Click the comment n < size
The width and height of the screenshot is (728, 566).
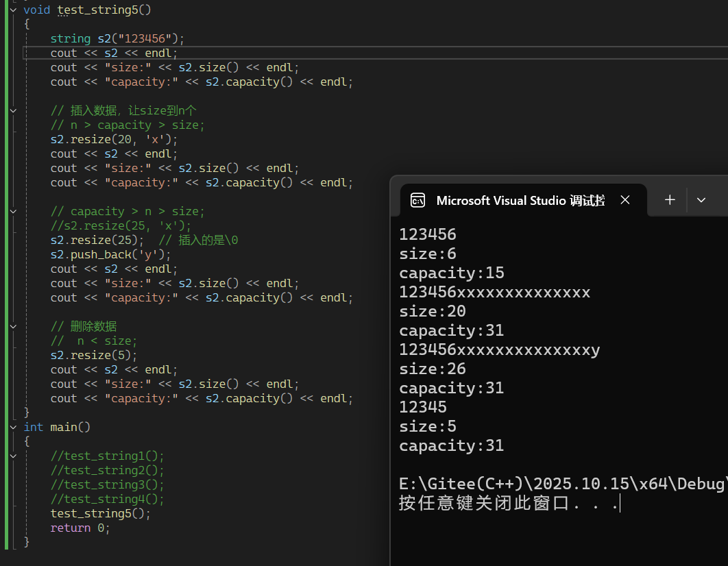click(x=94, y=341)
